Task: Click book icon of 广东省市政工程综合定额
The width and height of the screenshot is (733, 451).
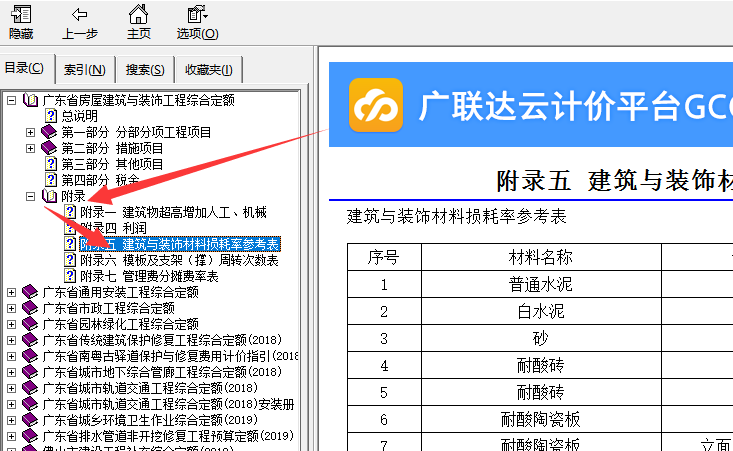Action: 30,308
